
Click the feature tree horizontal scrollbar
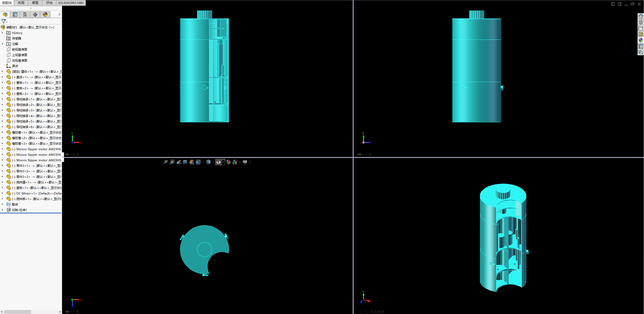tap(18, 312)
